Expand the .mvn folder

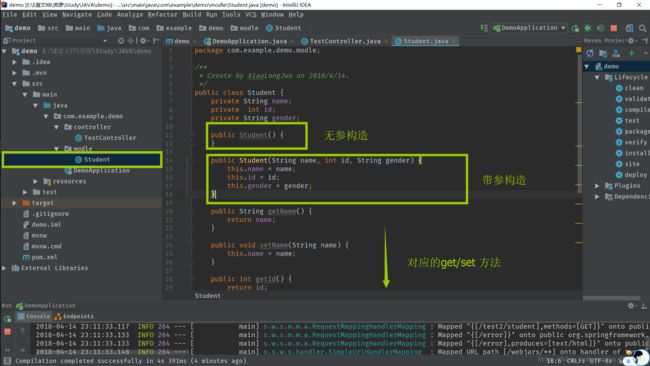pyautogui.click(x=15, y=73)
